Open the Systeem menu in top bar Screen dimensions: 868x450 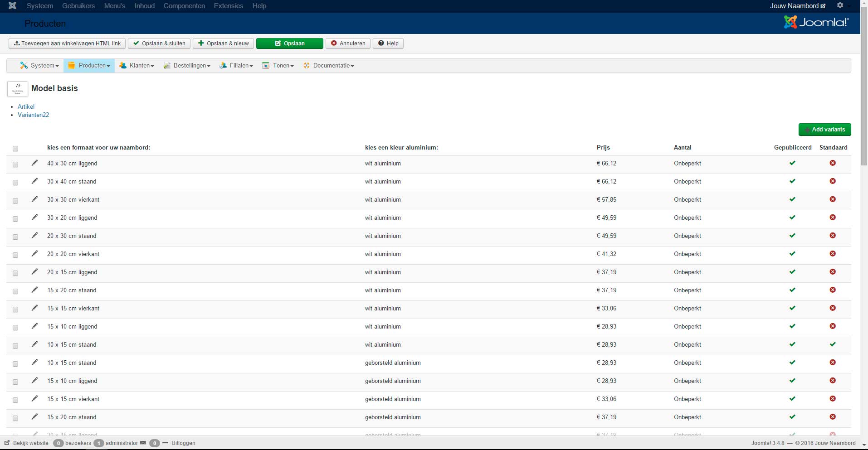(x=40, y=6)
